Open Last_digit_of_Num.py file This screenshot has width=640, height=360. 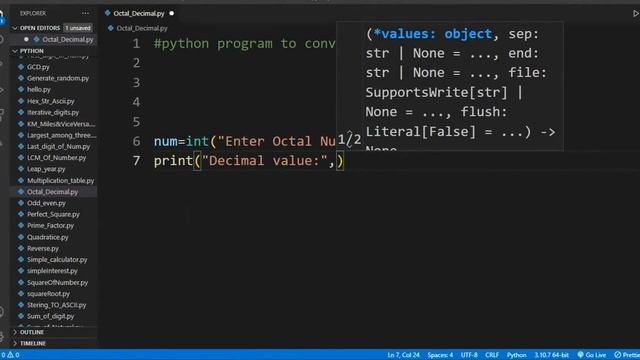[x=58, y=147]
